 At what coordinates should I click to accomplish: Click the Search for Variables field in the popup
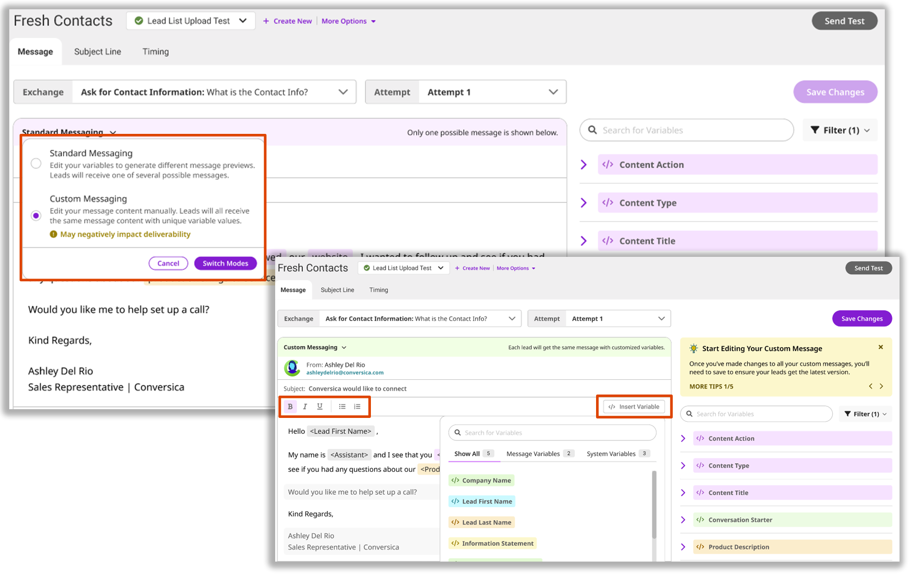[x=552, y=433]
